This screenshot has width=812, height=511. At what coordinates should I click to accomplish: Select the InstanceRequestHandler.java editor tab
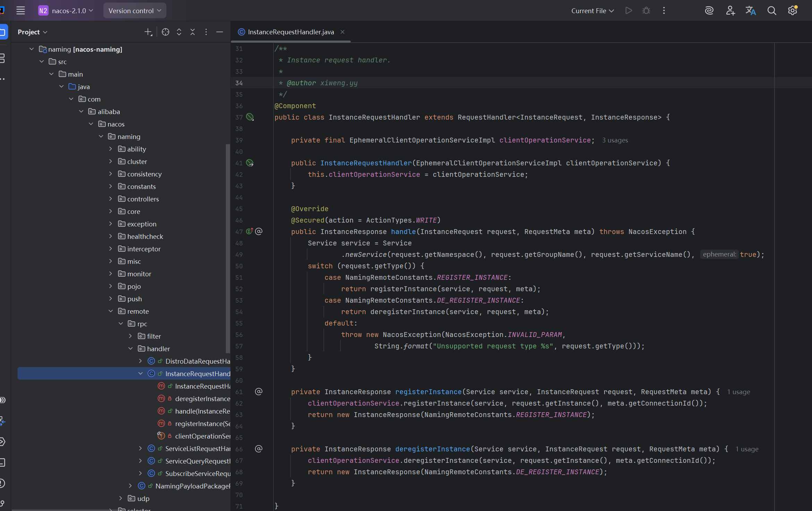pos(290,32)
